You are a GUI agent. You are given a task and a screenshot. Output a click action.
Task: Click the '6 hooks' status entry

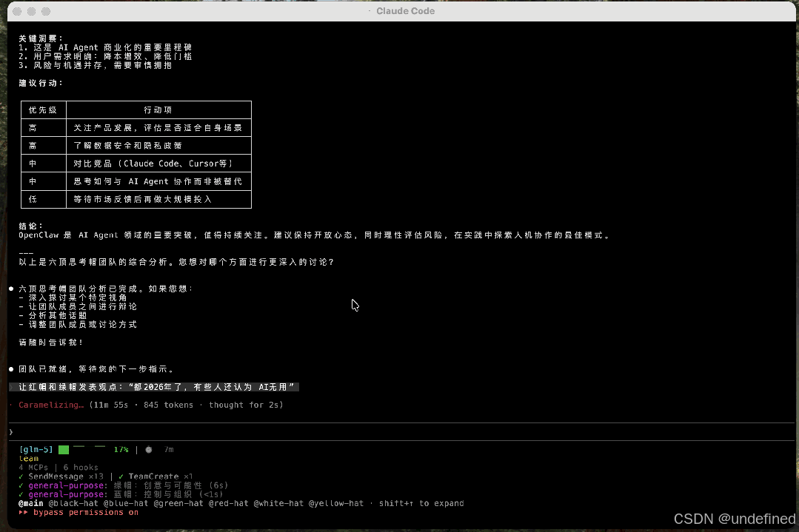(x=81, y=468)
